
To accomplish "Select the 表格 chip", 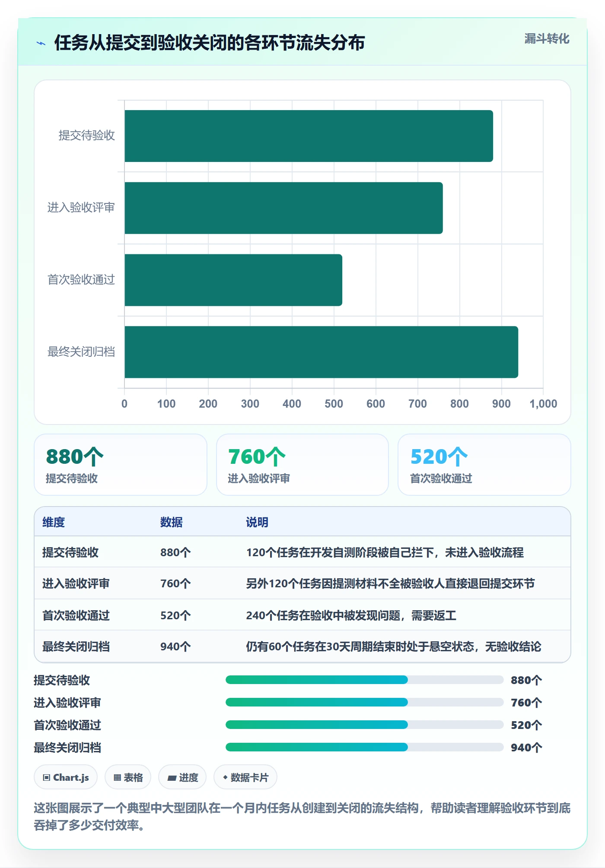I will point(128,777).
